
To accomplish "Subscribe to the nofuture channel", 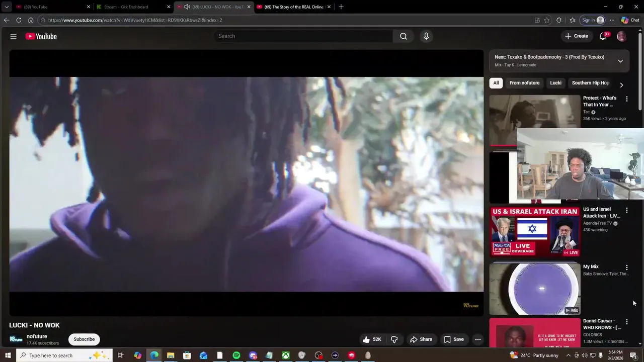I will point(84,339).
